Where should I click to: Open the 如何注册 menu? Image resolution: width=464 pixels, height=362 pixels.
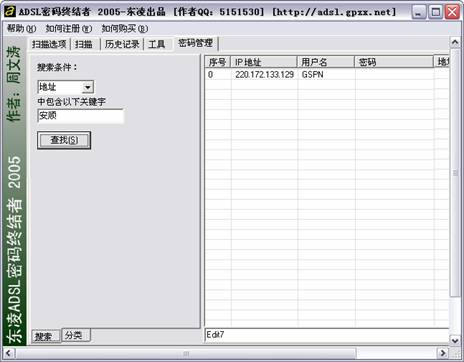(68, 29)
